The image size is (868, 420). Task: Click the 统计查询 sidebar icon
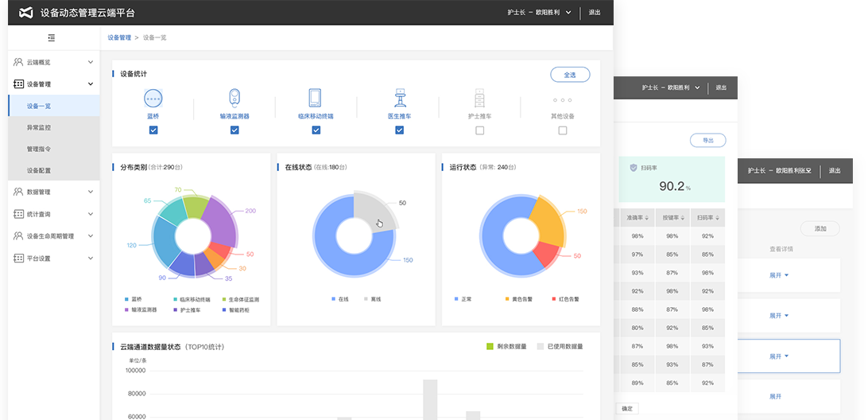click(18, 214)
